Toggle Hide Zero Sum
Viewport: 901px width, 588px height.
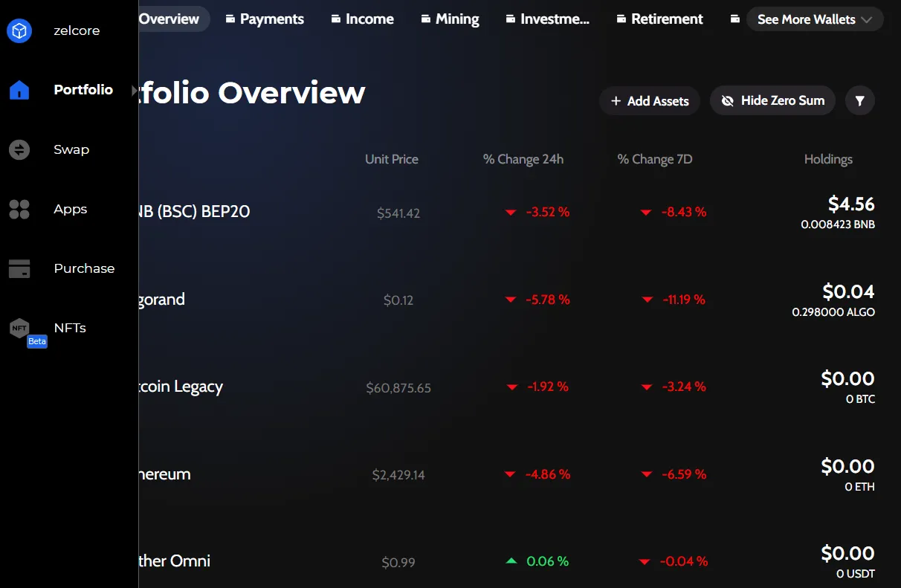[x=772, y=100]
